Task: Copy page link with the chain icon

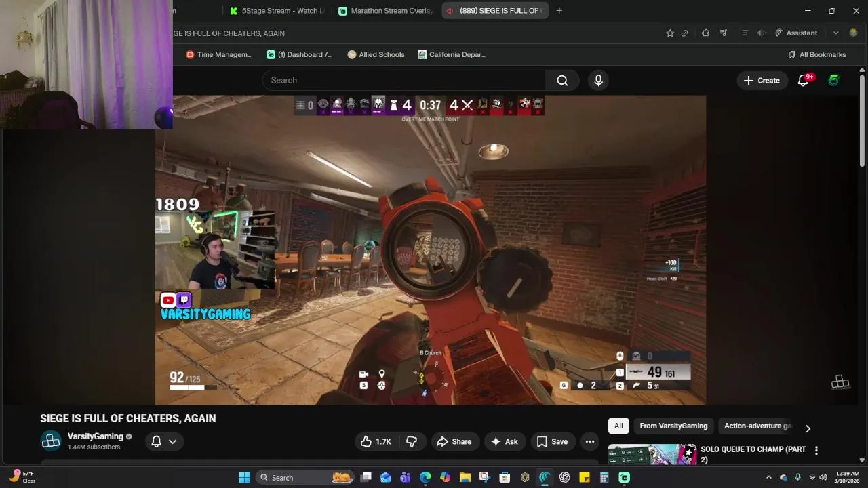Action: (685, 33)
